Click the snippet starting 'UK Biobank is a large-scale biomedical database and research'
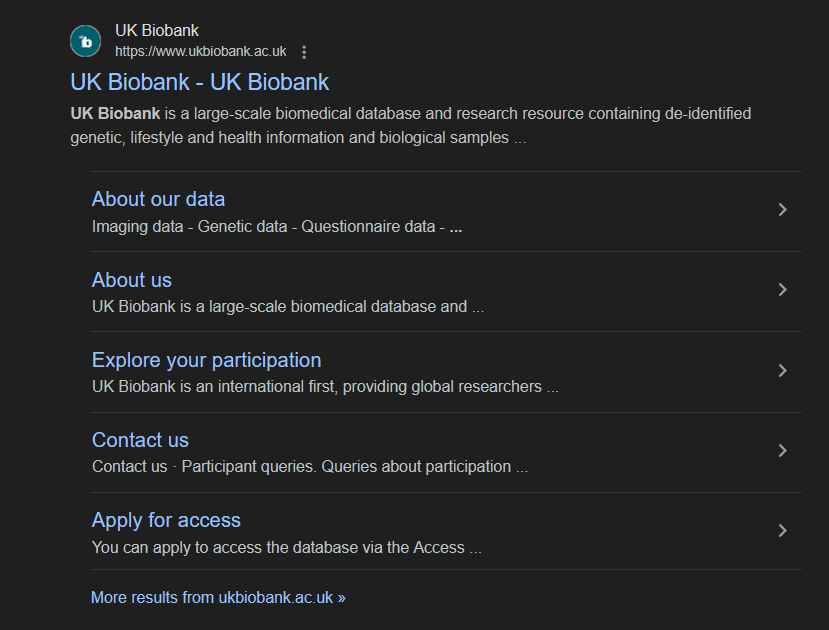The width and height of the screenshot is (829, 630). (x=411, y=126)
